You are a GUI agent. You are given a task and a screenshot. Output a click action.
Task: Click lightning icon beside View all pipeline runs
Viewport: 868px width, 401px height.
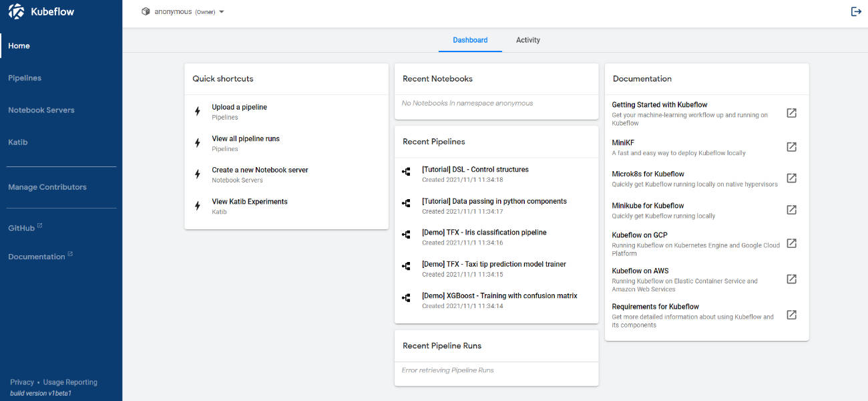[x=197, y=143]
